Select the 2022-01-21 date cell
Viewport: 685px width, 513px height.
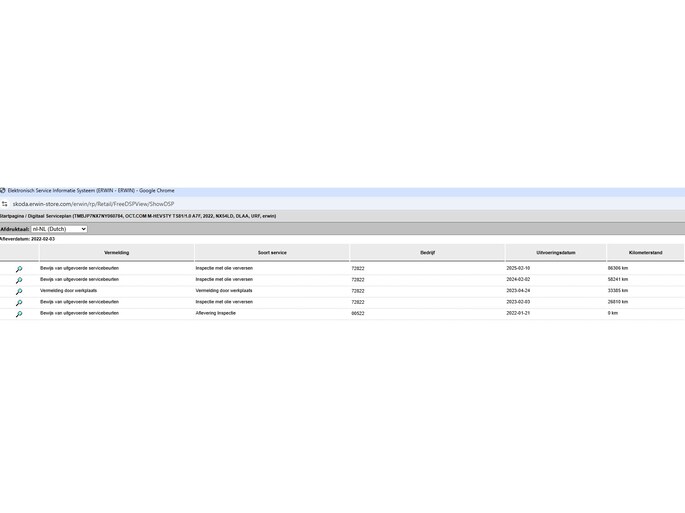coord(519,313)
